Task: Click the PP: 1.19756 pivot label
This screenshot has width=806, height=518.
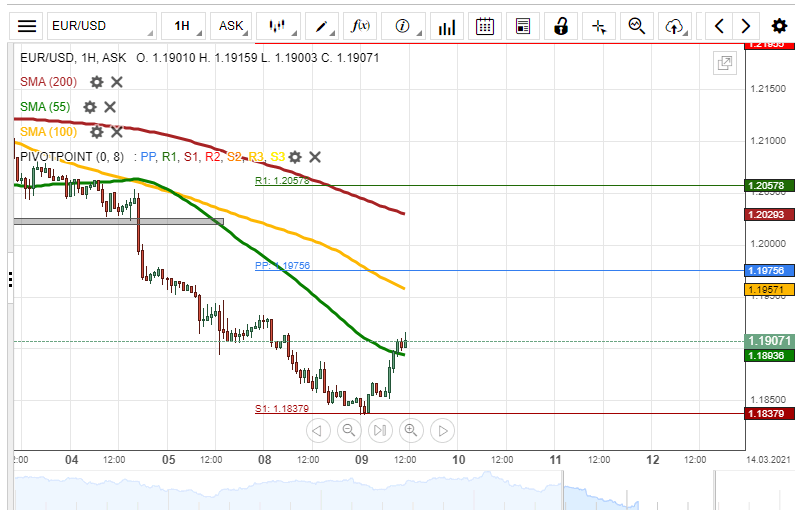Action: (282, 266)
